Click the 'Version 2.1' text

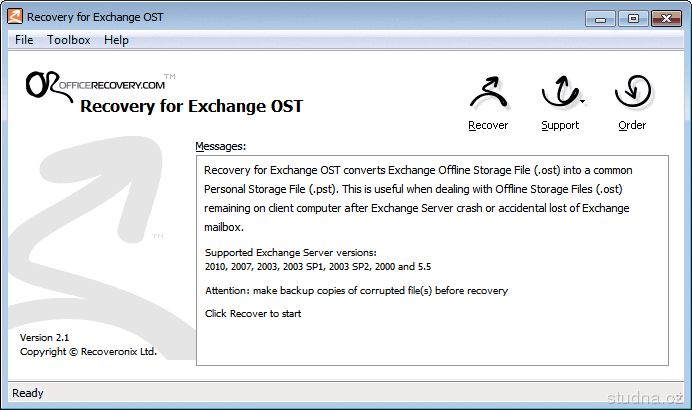point(44,338)
